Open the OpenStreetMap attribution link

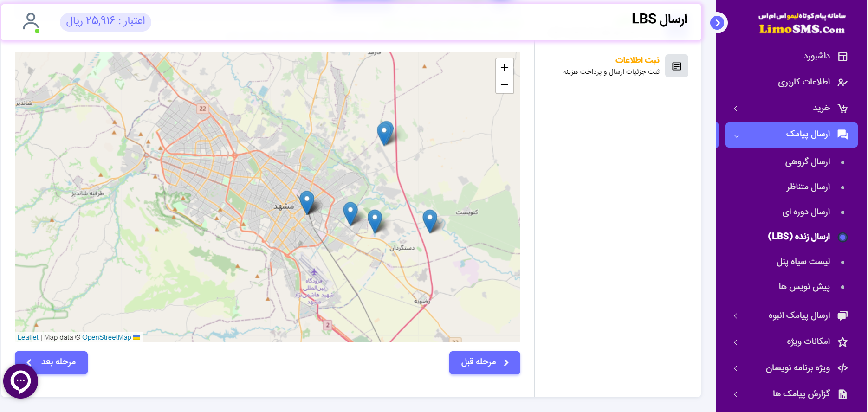pos(107,337)
